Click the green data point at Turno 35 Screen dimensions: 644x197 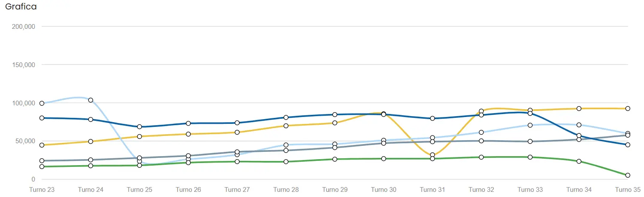[x=628, y=175]
